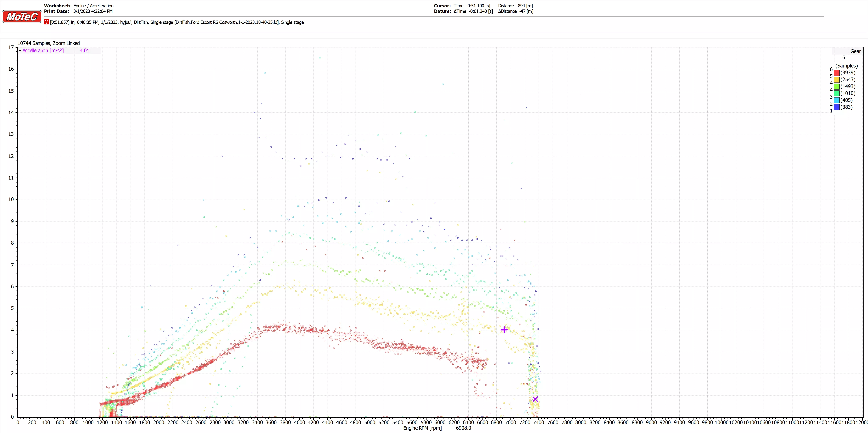Select the dark blue swatch (383 samples)

(836, 107)
